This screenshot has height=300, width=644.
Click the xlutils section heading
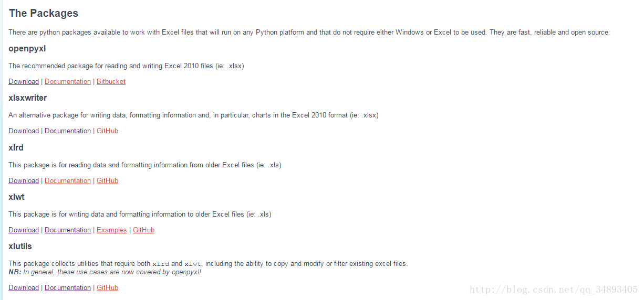point(20,246)
